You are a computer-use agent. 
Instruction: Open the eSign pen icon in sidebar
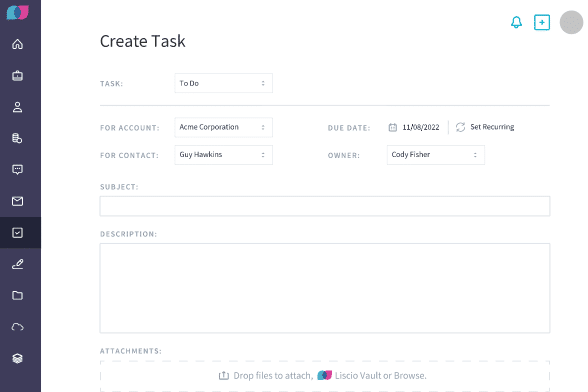[17, 264]
